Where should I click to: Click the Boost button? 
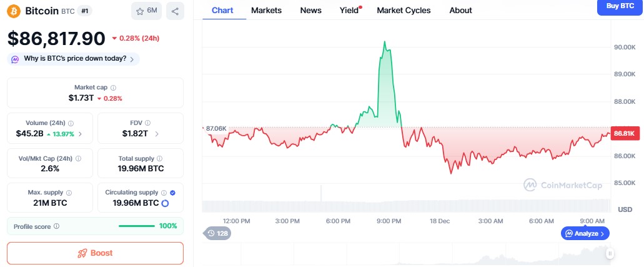[95, 253]
